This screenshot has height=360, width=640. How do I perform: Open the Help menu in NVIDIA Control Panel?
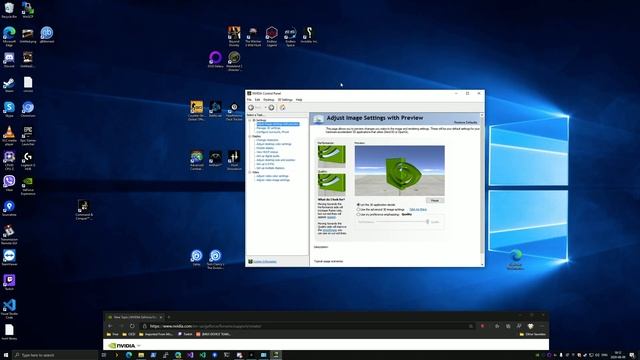pos(299,100)
